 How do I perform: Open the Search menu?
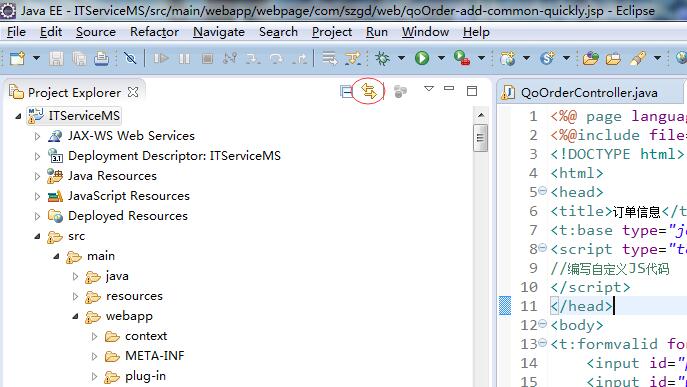(x=278, y=32)
